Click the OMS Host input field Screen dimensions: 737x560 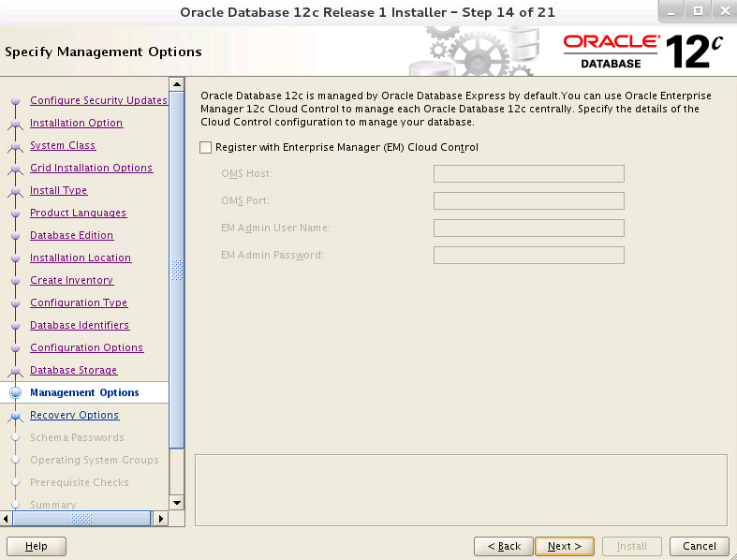tap(529, 173)
